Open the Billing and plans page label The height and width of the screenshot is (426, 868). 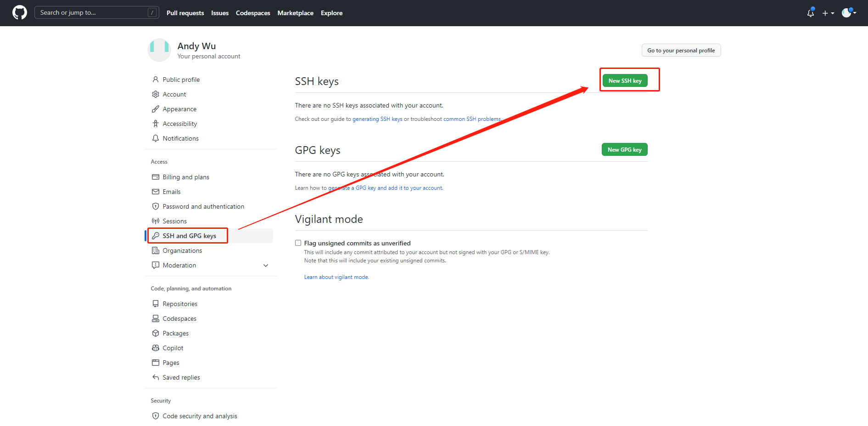186,177
